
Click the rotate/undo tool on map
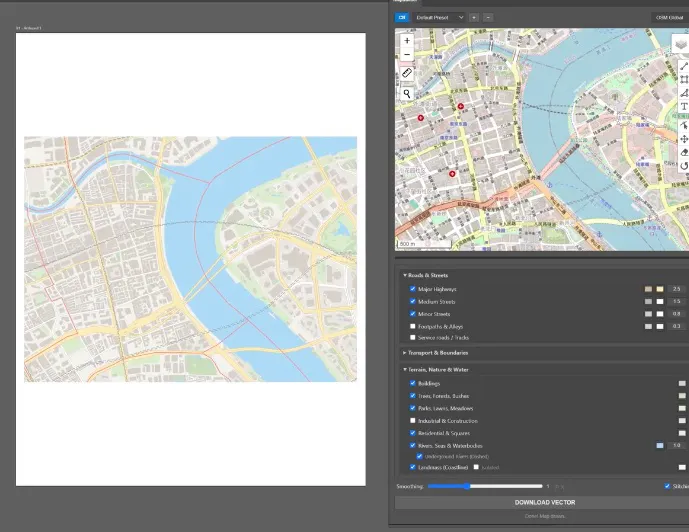tap(684, 166)
